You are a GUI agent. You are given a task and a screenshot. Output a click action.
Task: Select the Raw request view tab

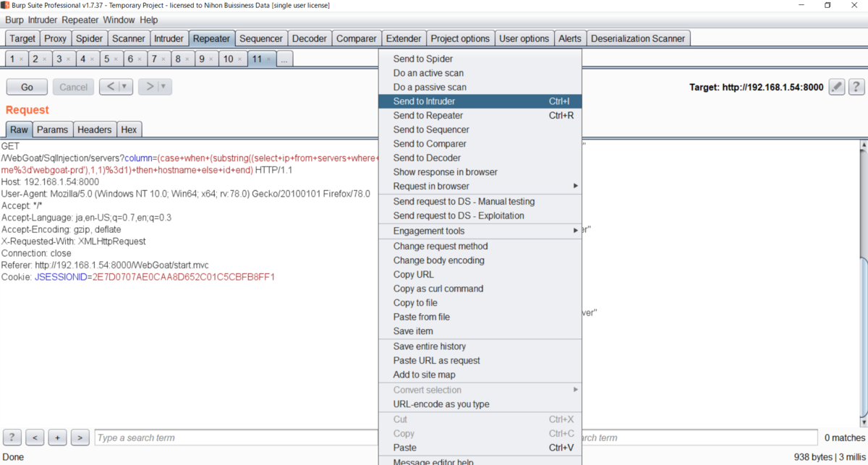point(19,129)
